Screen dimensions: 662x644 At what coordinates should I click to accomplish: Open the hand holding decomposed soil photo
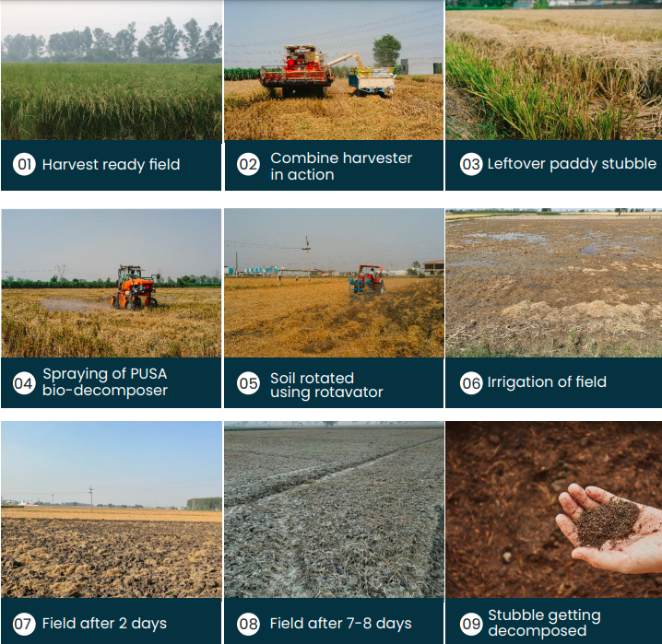tap(554, 509)
